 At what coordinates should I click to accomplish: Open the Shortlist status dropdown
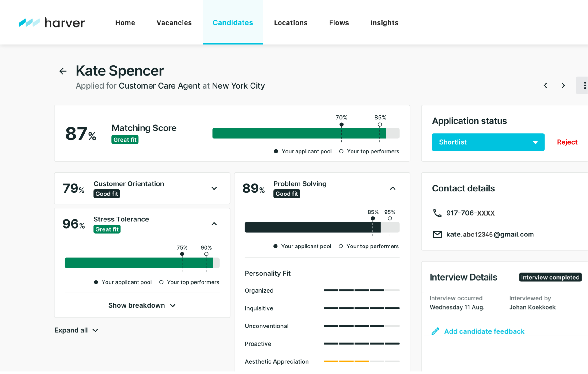488,142
